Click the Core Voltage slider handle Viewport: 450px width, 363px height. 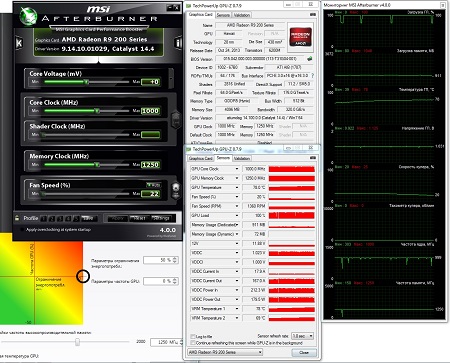pos(86,82)
